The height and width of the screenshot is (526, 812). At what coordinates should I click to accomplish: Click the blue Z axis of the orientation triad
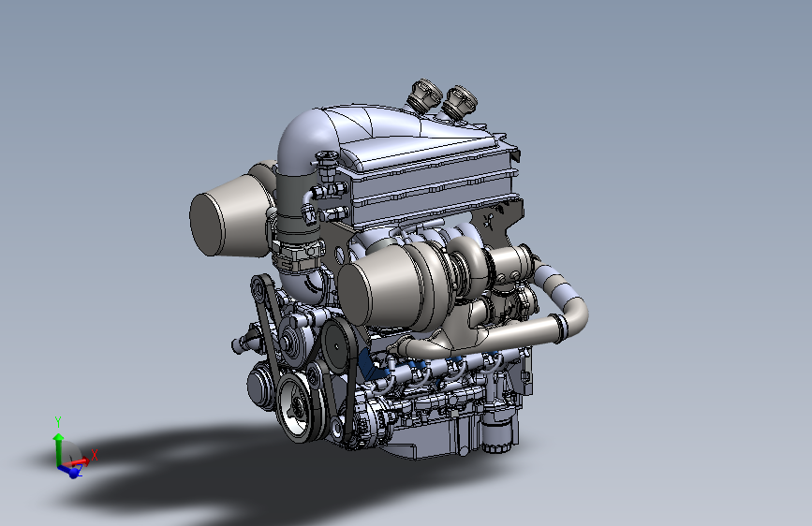click(x=70, y=471)
